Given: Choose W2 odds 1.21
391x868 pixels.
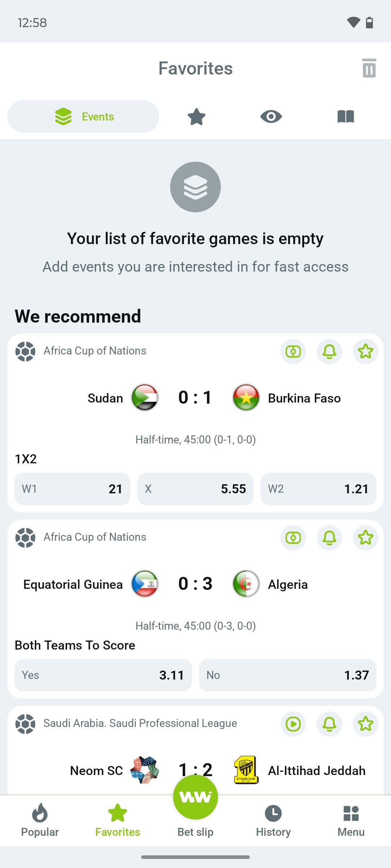Looking at the screenshot, I should coord(319,489).
